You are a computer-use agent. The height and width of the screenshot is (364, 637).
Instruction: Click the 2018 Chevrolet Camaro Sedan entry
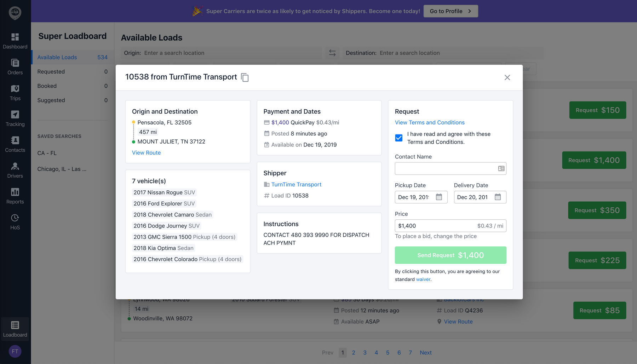pyautogui.click(x=173, y=215)
